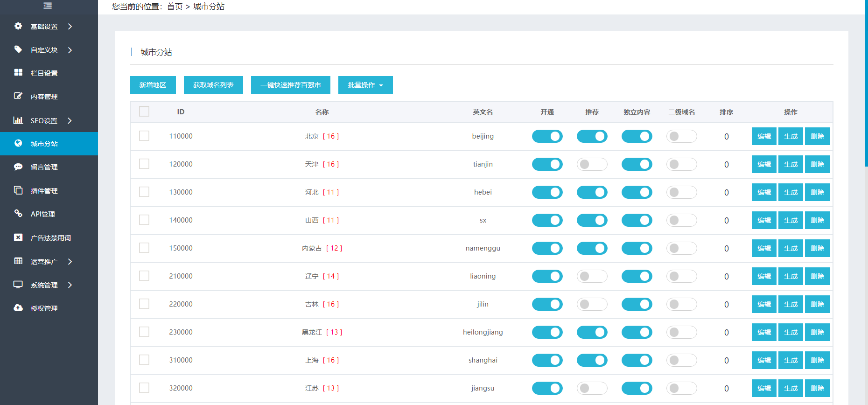Open 插件管理 in the sidebar
The image size is (868, 405).
coord(44,191)
